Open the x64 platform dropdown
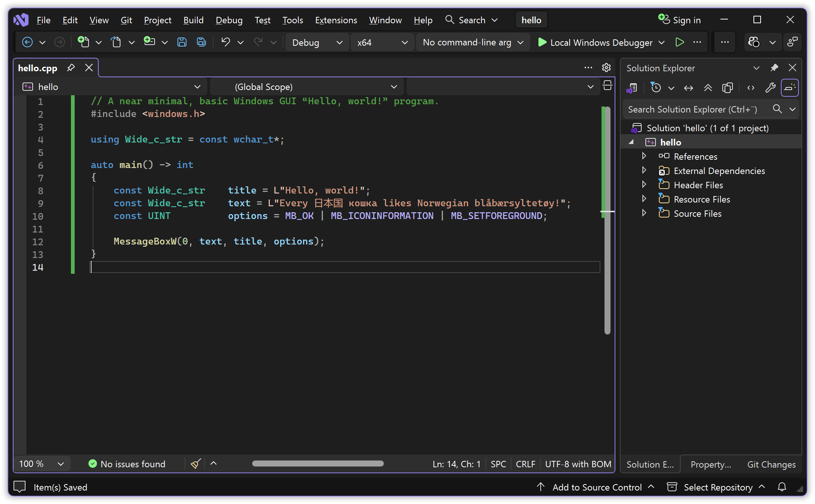 (x=382, y=42)
